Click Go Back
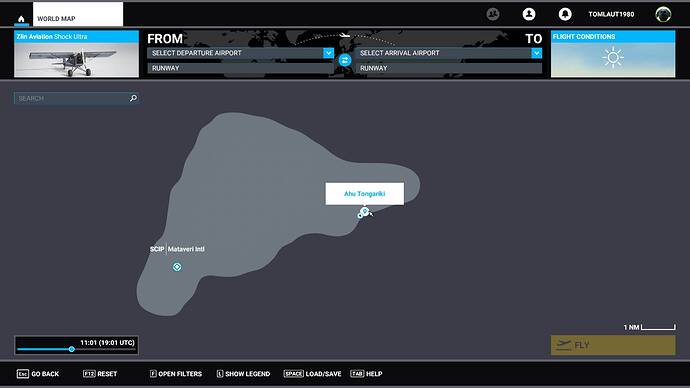The height and width of the screenshot is (388, 690). point(38,374)
